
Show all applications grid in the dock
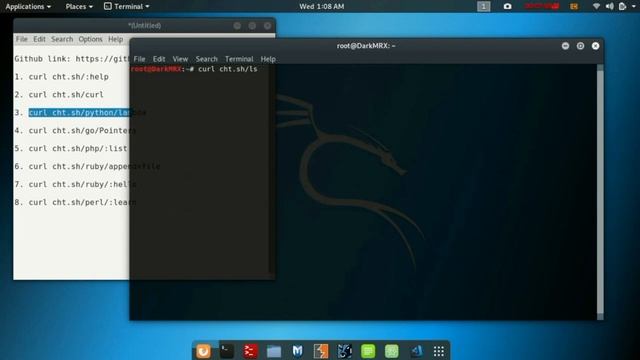(x=439, y=351)
